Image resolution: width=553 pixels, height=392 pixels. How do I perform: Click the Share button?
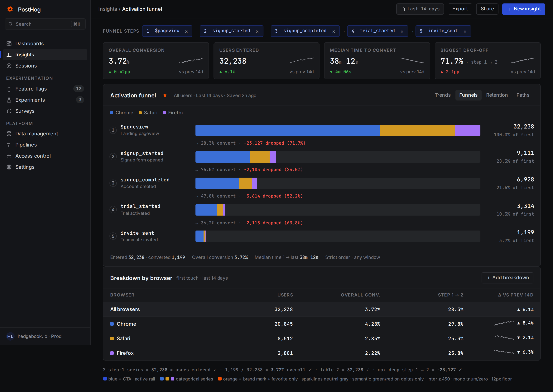click(x=487, y=9)
